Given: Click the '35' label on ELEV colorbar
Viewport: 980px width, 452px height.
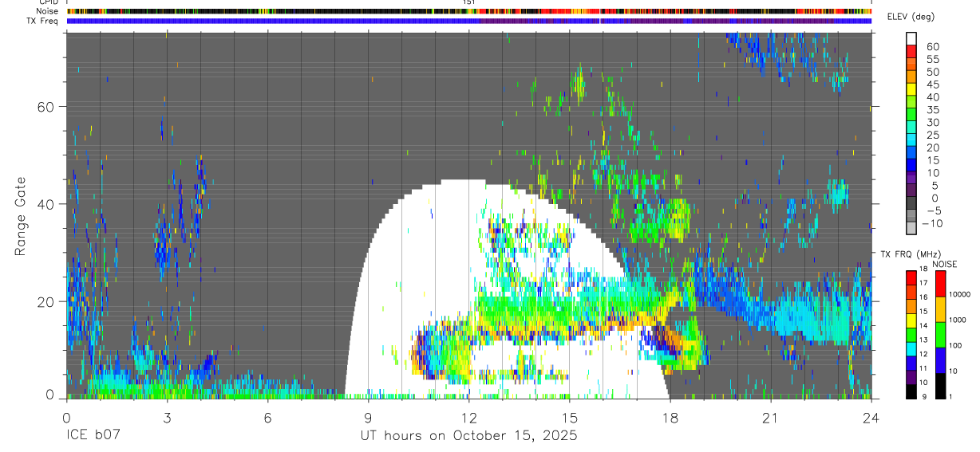Looking at the screenshot, I should tap(932, 109).
